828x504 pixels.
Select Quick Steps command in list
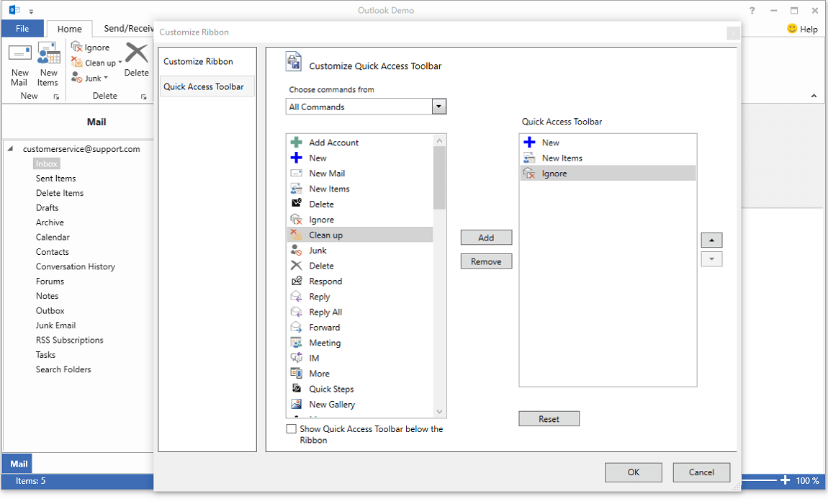click(x=331, y=390)
